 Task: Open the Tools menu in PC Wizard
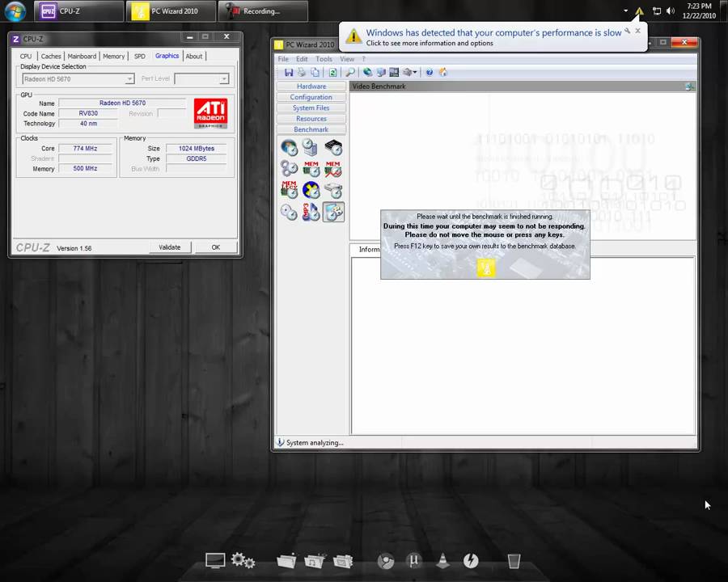[x=324, y=59]
